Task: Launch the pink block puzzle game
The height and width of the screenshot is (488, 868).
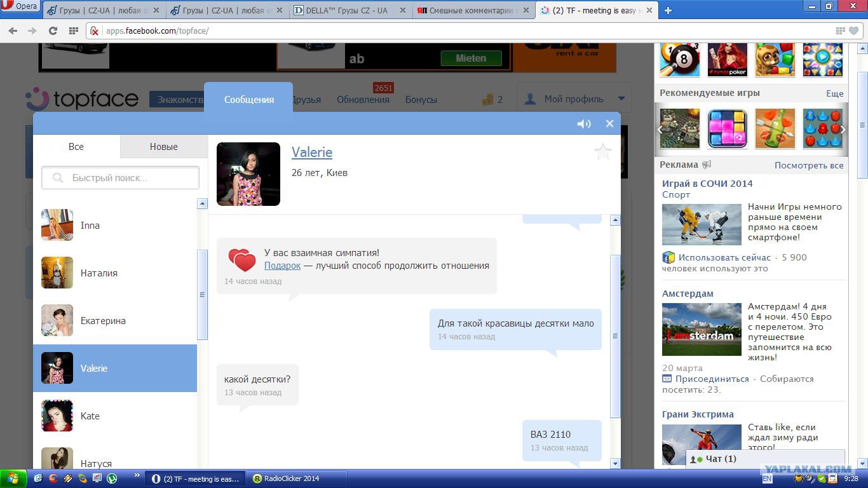Action: point(728,128)
